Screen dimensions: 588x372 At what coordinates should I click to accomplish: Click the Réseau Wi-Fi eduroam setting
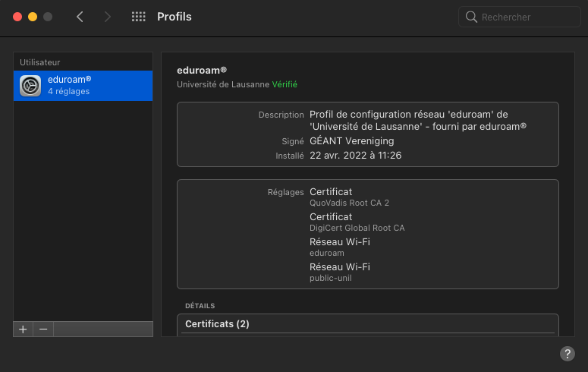(339, 247)
